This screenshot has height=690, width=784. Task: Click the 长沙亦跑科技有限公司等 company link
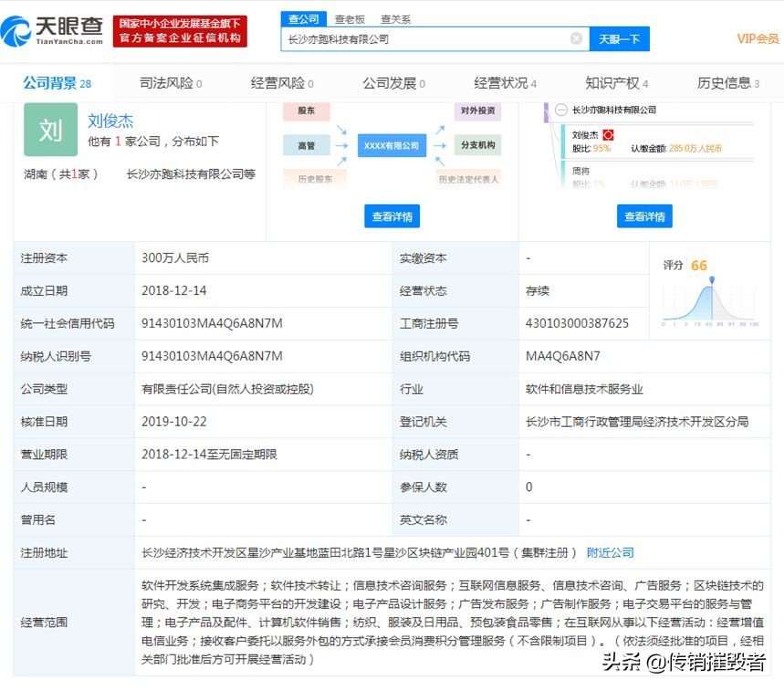(x=191, y=174)
